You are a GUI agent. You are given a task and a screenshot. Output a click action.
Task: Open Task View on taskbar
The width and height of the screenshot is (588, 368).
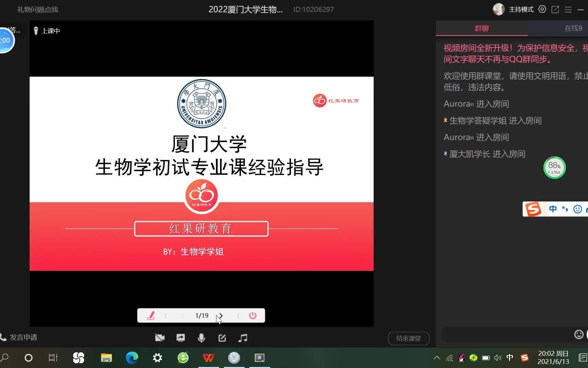[53, 358]
